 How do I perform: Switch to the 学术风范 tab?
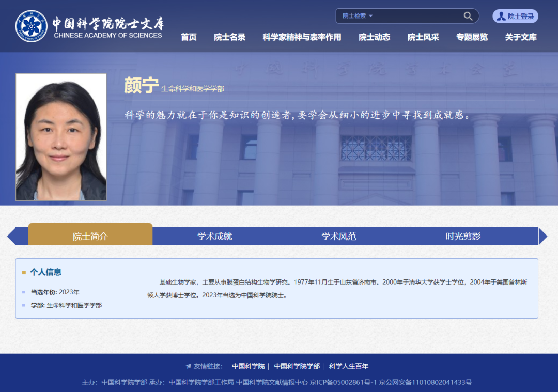[x=339, y=236]
